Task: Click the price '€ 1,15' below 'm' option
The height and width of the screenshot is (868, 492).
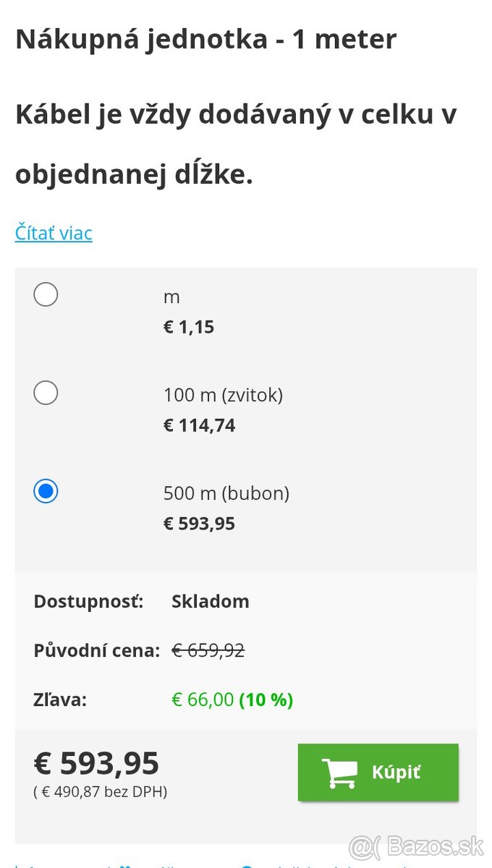Action: click(x=189, y=325)
